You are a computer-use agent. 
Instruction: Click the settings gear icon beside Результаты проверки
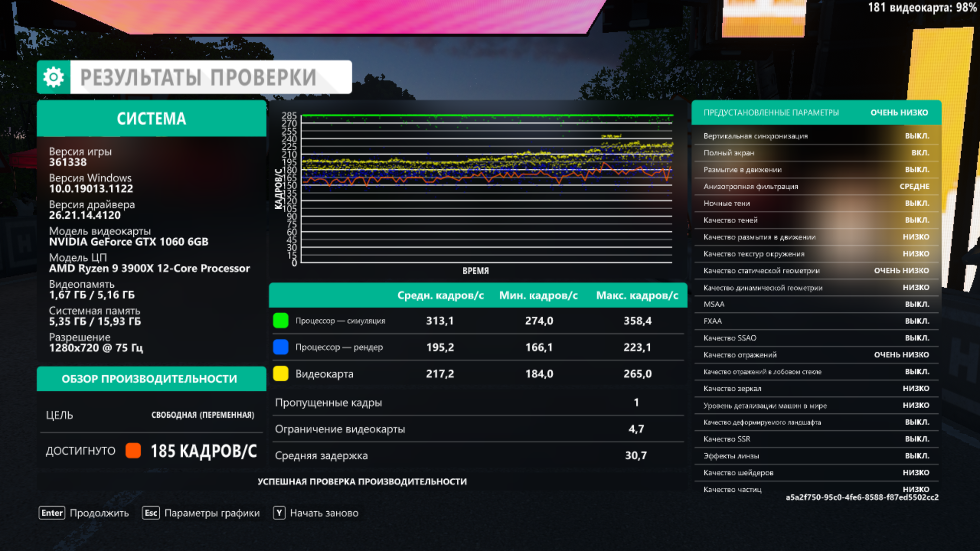point(54,77)
